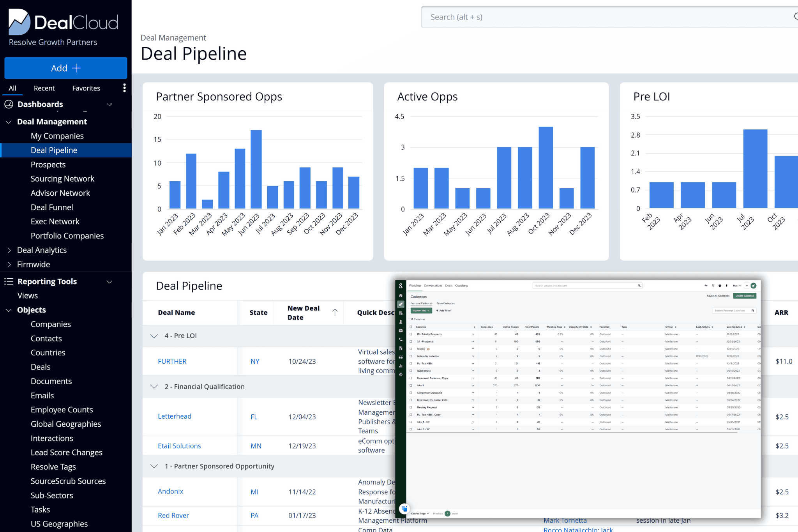Click the Oct 2023 bar in Active Opps

(546, 168)
